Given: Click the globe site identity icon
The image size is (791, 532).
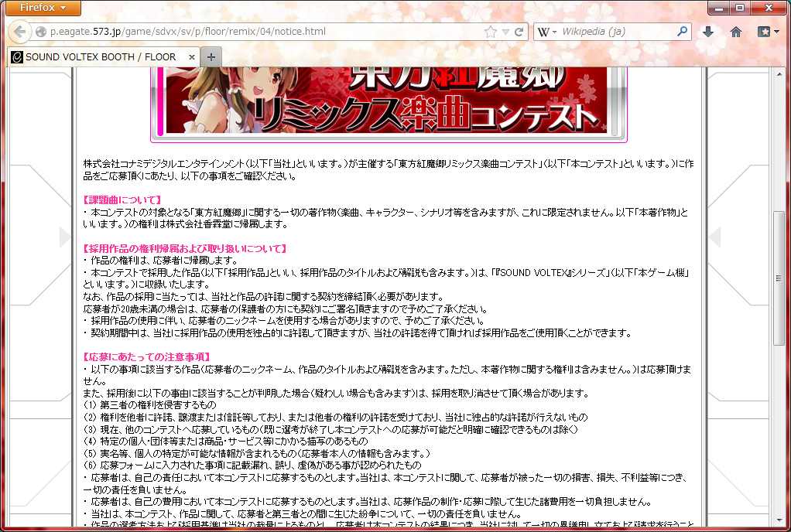Looking at the screenshot, I should [x=41, y=32].
